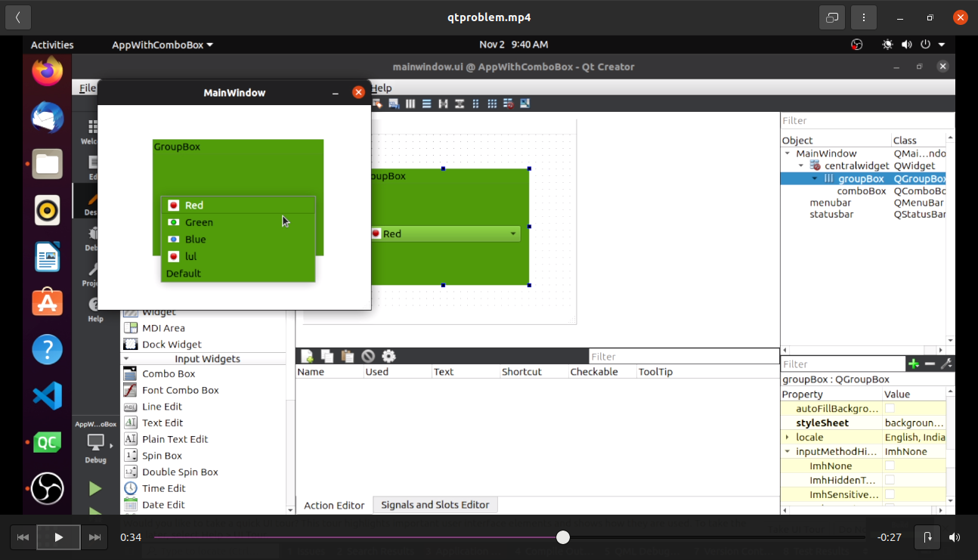Click the Activities button
The width and height of the screenshot is (978, 560).
pos(52,45)
